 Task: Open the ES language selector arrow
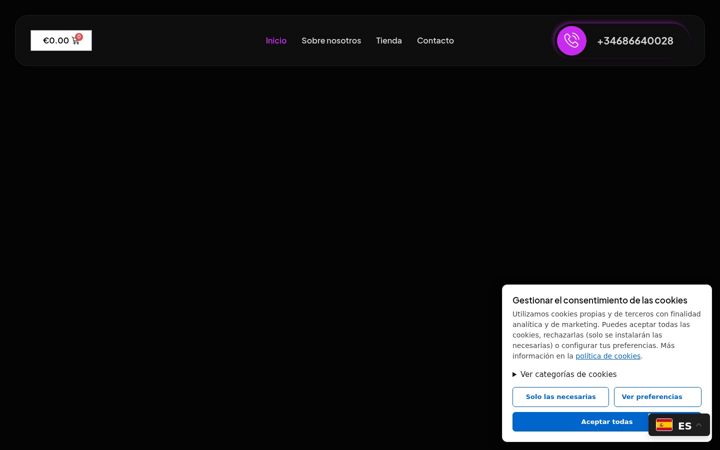click(x=698, y=426)
